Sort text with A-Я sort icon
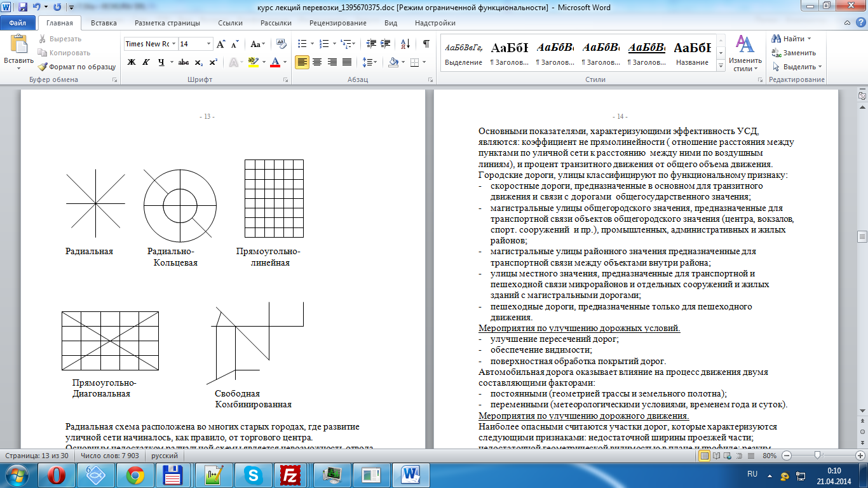 [x=404, y=44]
